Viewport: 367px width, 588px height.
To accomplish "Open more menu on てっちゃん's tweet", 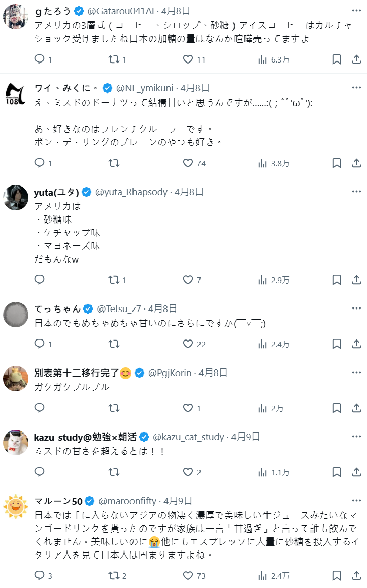I will click(357, 308).
